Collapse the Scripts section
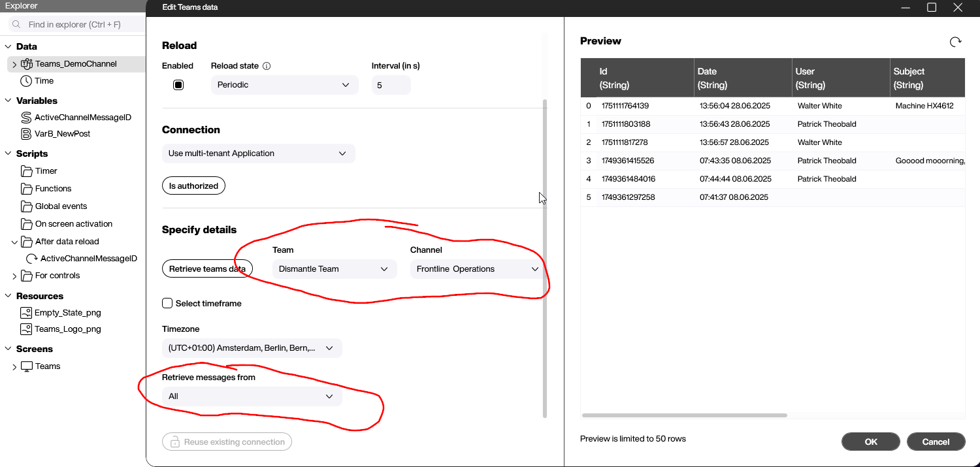This screenshot has height=467, width=980. pos(8,154)
